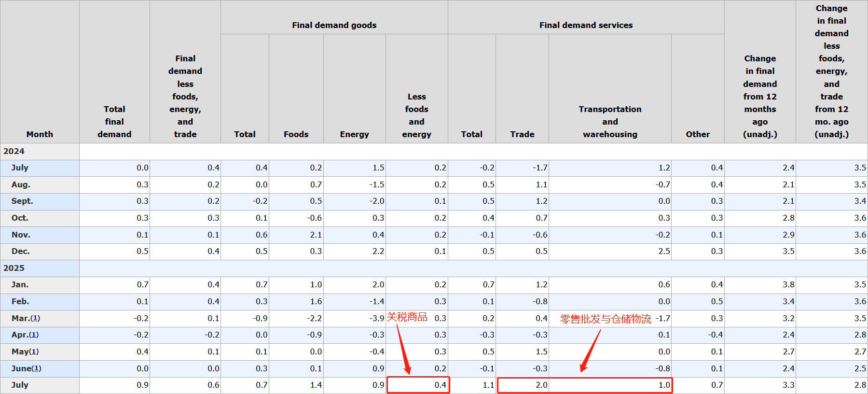The image size is (868, 394).
Task: Click the 'Energy' column header
Action: tap(354, 134)
